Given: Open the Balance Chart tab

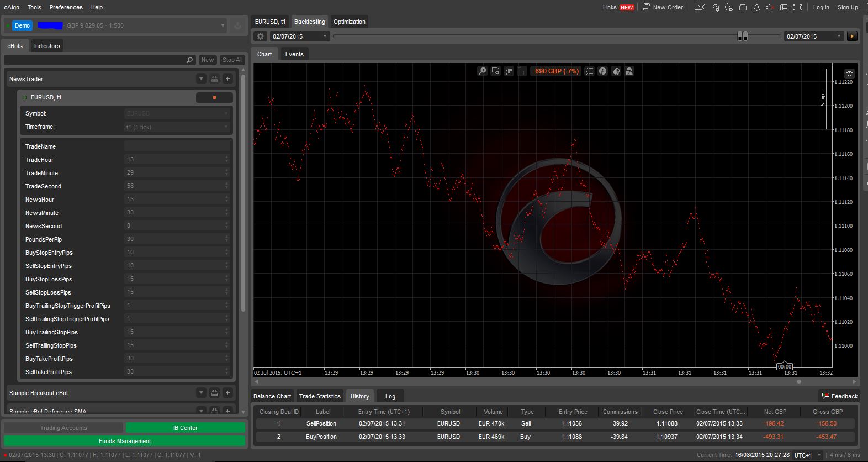Looking at the screenshot, I should (x=272, y=396).
